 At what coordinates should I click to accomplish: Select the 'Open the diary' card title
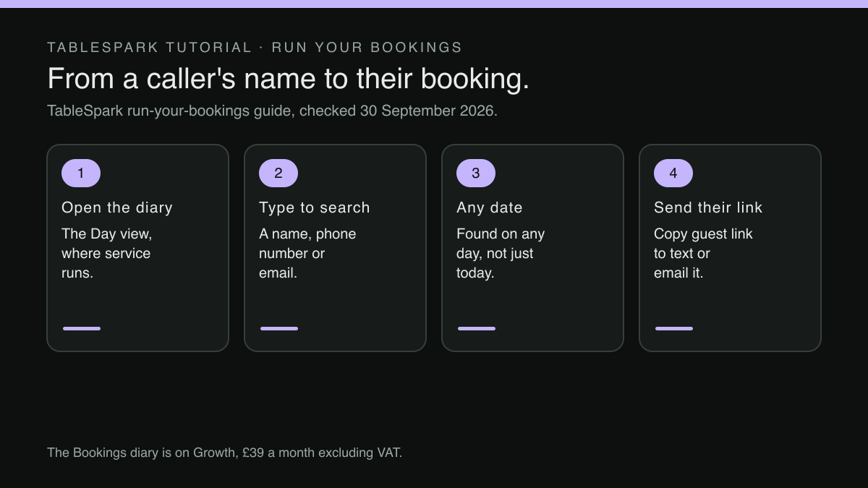(117, 207)
